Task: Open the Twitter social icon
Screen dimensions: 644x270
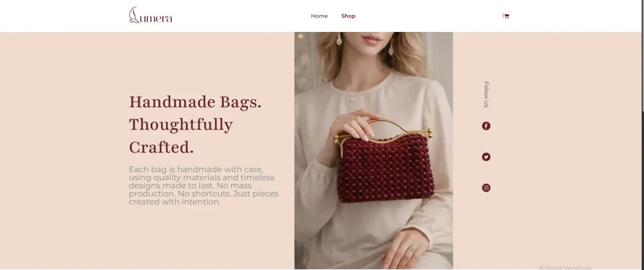Action: pos(486,157)
